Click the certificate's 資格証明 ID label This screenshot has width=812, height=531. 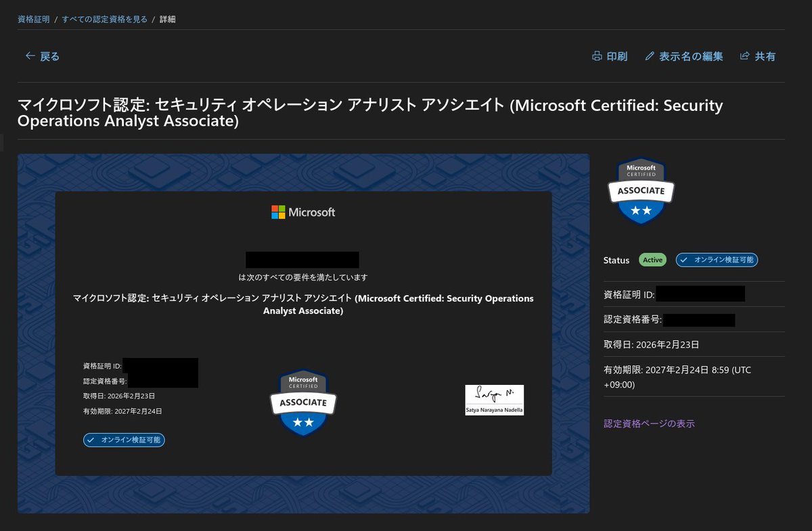(102, 366)
